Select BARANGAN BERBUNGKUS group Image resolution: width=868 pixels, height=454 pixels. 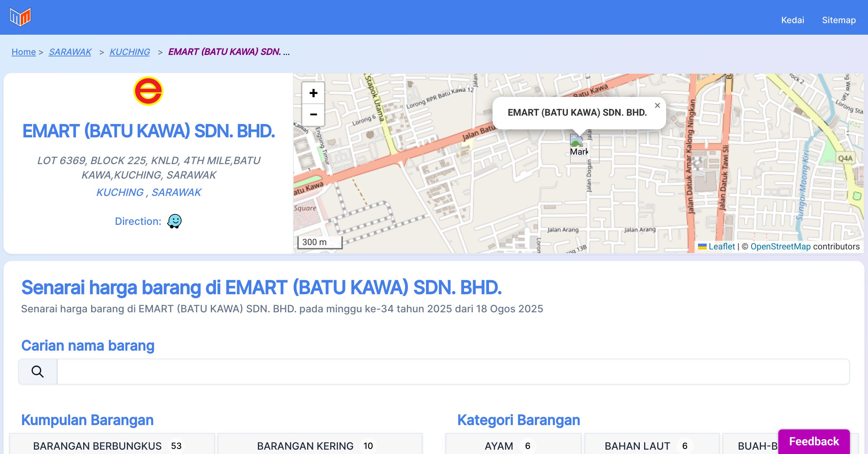[x=112, y=446]
